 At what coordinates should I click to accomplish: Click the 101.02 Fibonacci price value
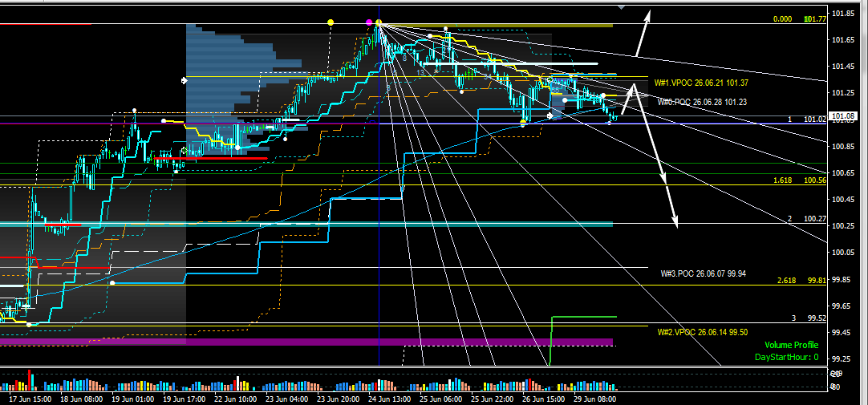[x=815, y=119]
